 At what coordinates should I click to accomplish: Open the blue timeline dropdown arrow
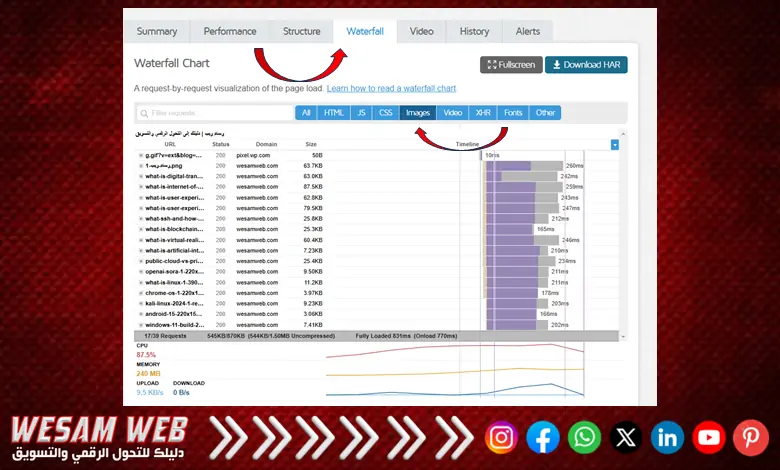pos(615,145)
